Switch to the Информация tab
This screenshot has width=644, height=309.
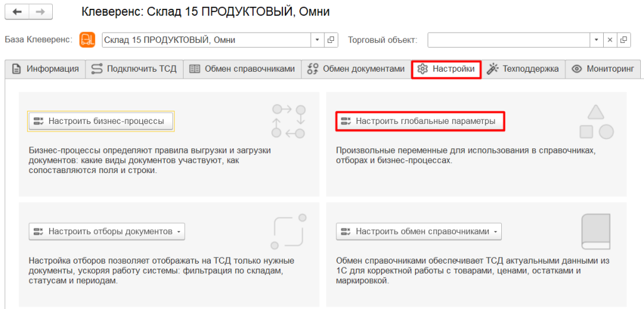click(45, 69)
